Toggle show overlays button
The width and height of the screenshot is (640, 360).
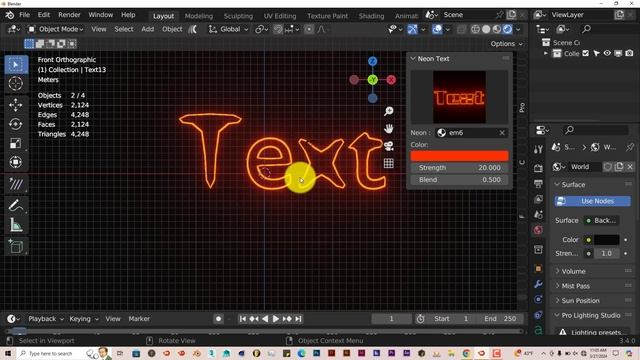pos(437,29)
